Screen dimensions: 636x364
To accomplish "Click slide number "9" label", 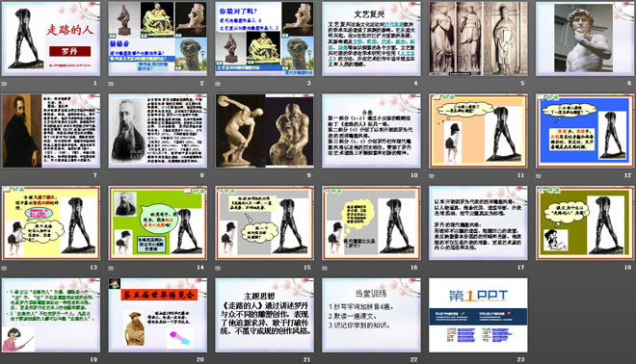I will pyautogui.click(x=309, y=175).
